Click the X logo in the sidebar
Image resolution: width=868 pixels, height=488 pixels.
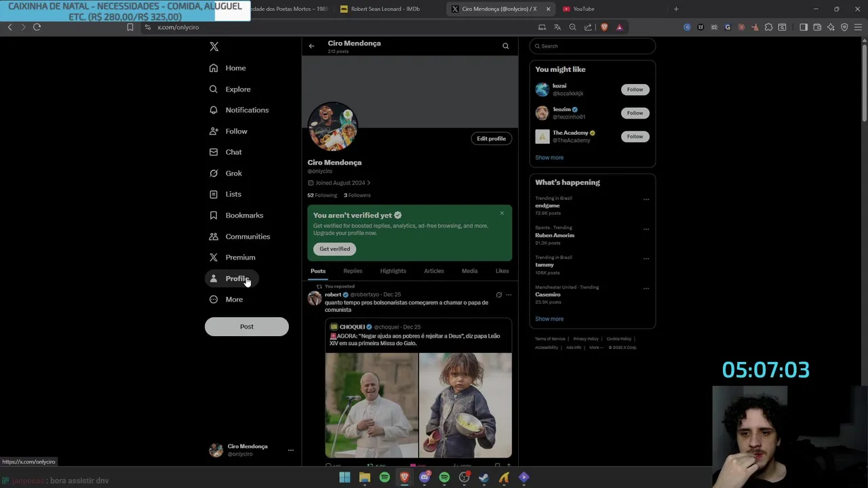click(214, 47)
